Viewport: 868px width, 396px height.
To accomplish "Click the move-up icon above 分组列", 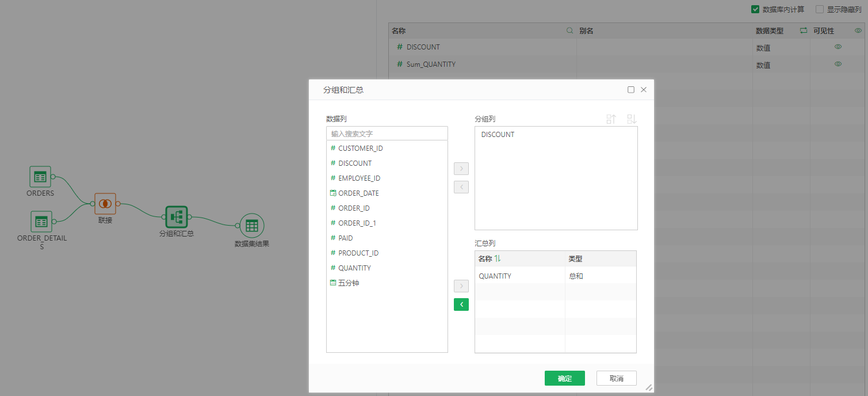I will pyautogui.click(x=611, y=119).
